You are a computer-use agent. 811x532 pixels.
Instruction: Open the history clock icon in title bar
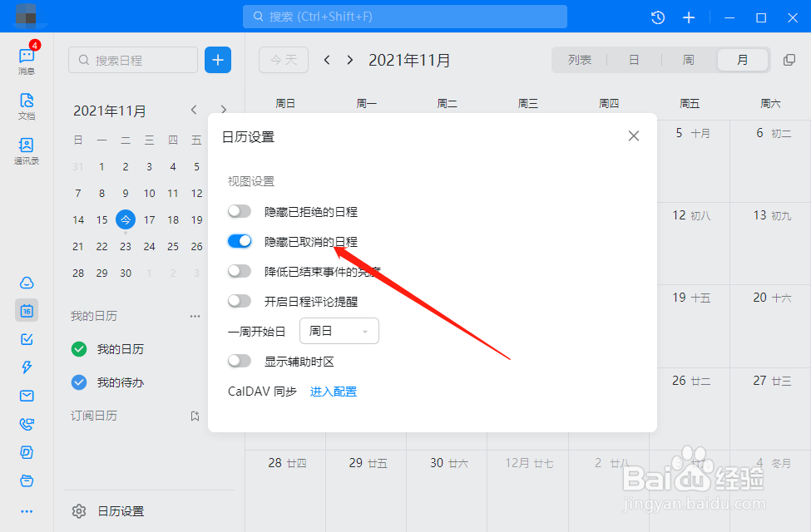tap(657, 17)
